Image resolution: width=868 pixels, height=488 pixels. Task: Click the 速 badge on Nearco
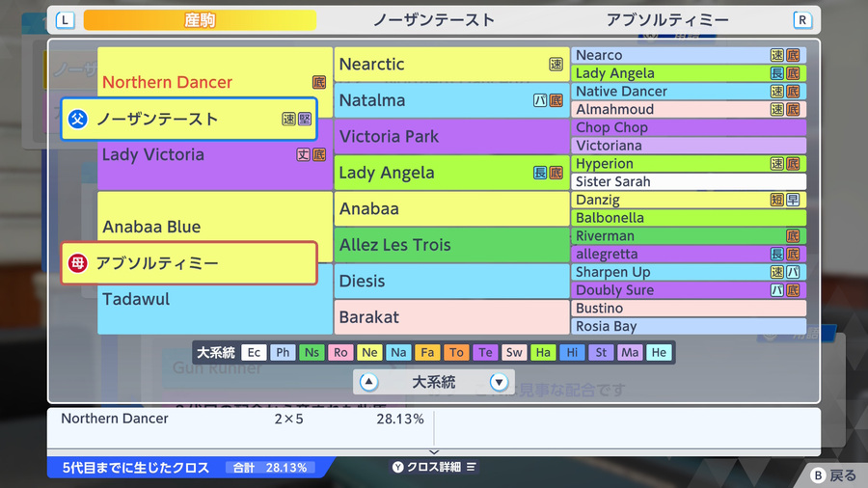(x=776, y=55)
